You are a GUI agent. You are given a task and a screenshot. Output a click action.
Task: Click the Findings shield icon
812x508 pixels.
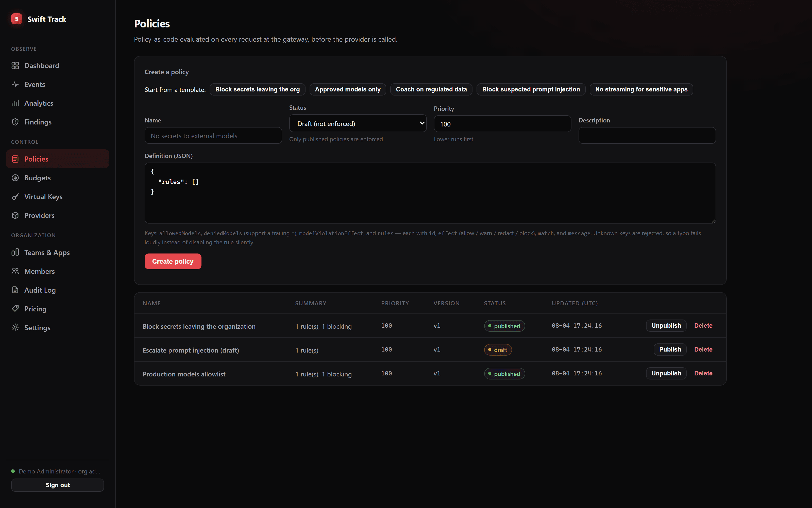point(15,122)
